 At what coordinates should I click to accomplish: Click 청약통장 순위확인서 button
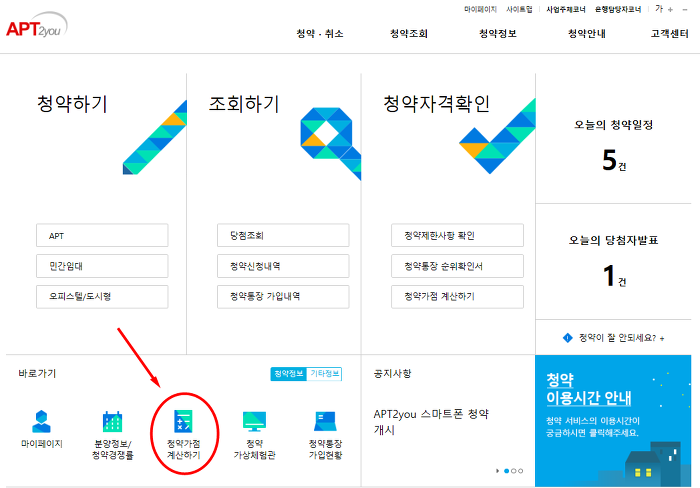[x=457, y=266]
